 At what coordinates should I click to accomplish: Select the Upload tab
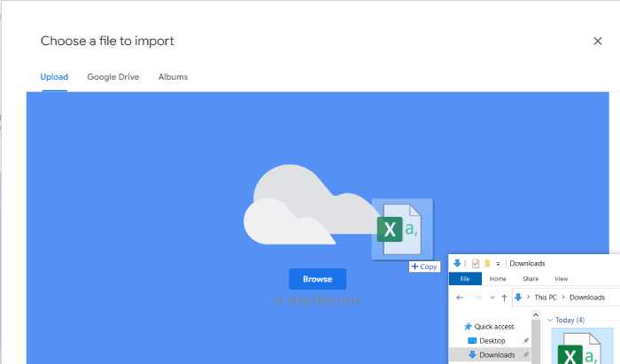(54, 77)
